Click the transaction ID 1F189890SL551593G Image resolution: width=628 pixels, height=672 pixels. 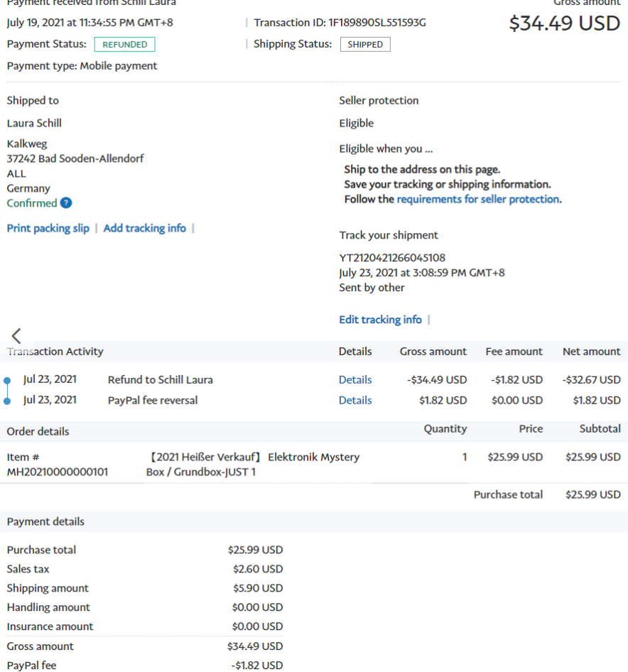377,23
